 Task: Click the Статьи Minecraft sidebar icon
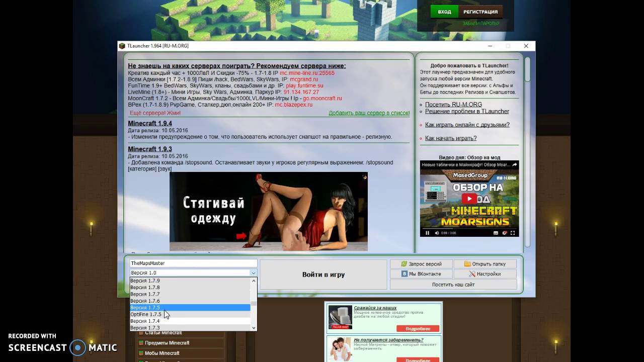click(141, 332)
